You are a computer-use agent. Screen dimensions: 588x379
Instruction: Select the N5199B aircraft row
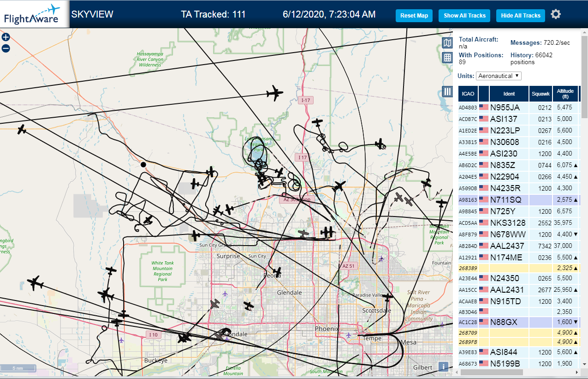click(x=519, y=364)
